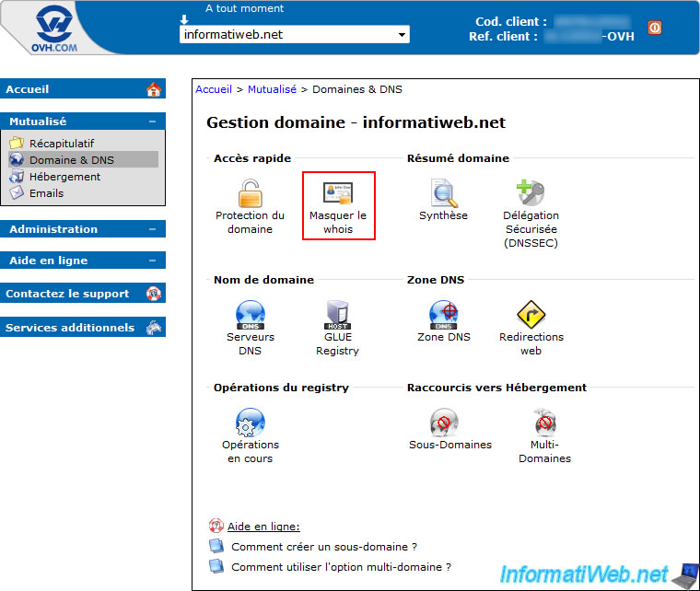
Task: Click the Serveurs DNS label
Action: click(250, 343)
